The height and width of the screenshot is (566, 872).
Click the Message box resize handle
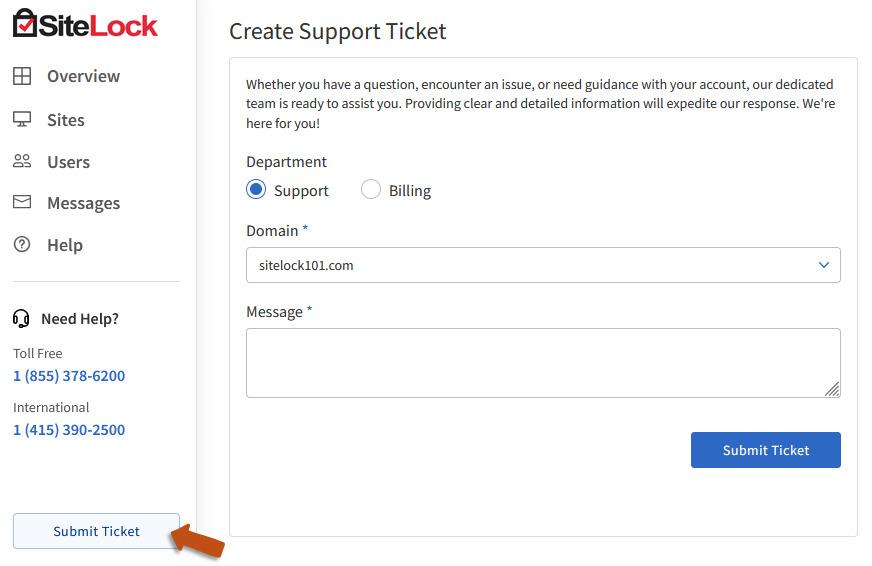tap(832, 389)
